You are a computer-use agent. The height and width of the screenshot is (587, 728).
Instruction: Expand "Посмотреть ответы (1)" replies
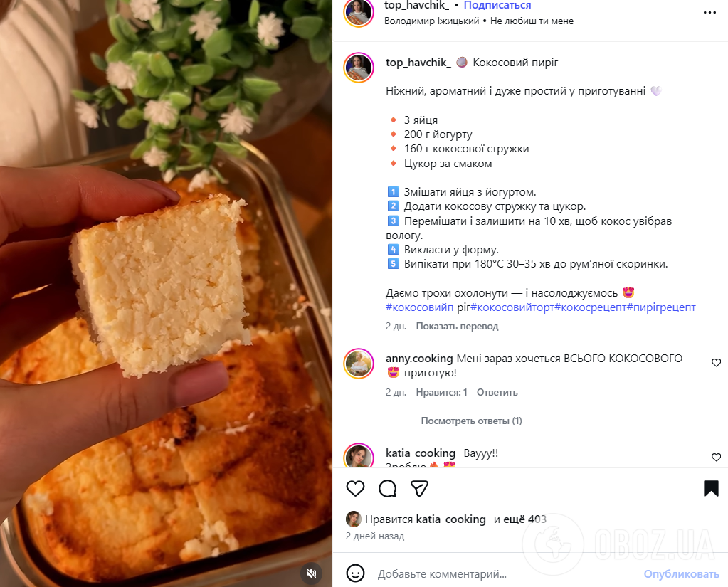point(471,421)
